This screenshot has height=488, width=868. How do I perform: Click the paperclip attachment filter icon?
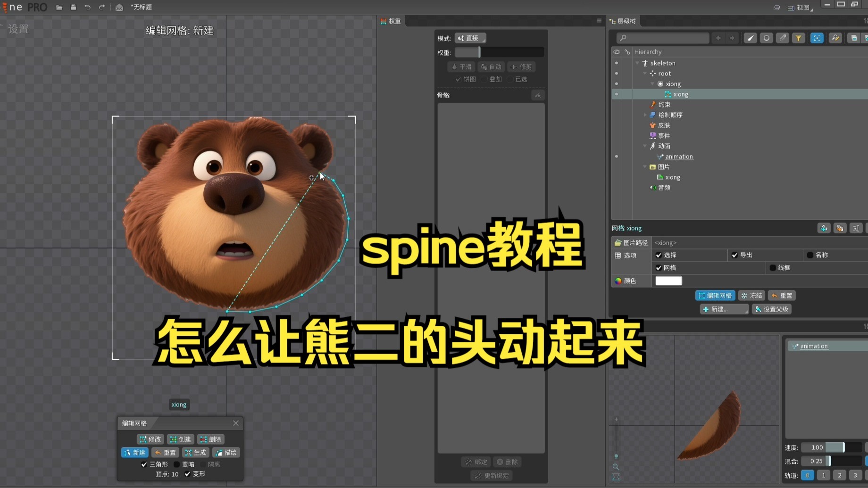[x=783, y=38]
